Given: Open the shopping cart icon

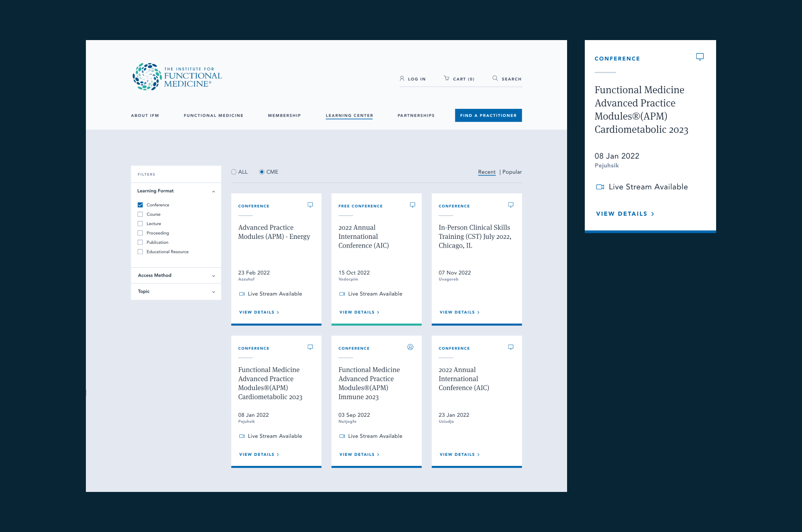Looking at the screenshot, I should pyautogui.click(x=446, y=78).
